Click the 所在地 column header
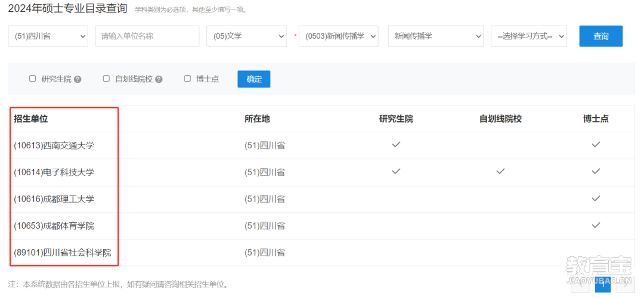The width and height of the screenshot is (644, 298). coord(257,119)
